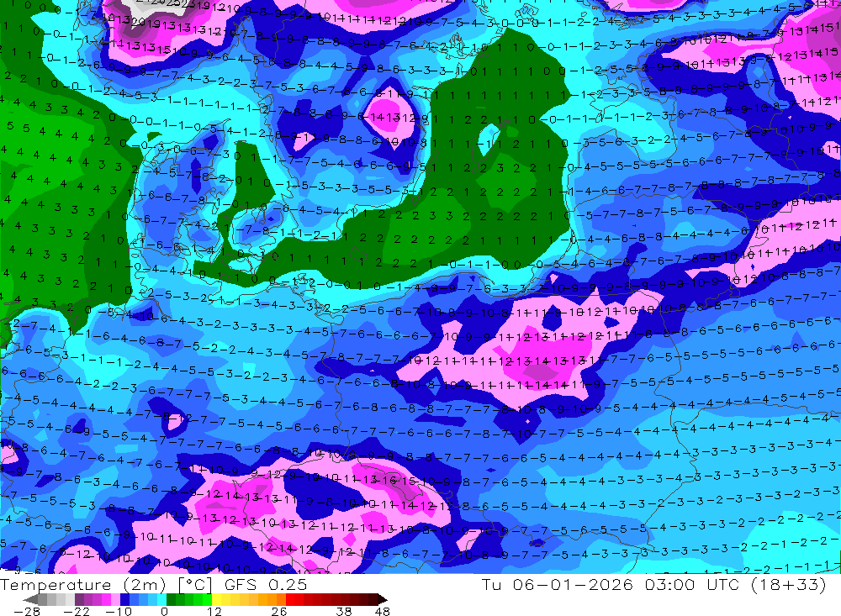Click the '-22' legend label
Viewport: 841px width, 616px height.
coord(77,611)
